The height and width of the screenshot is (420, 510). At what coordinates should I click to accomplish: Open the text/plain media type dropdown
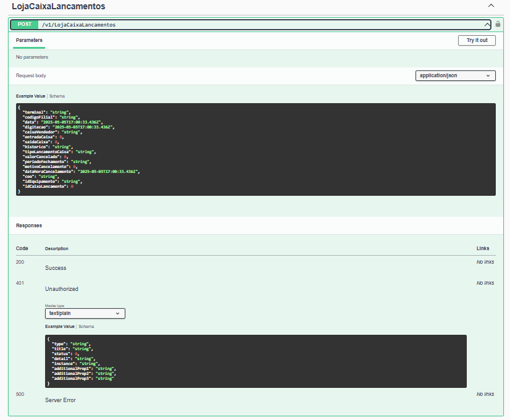[x=85, y=313]
